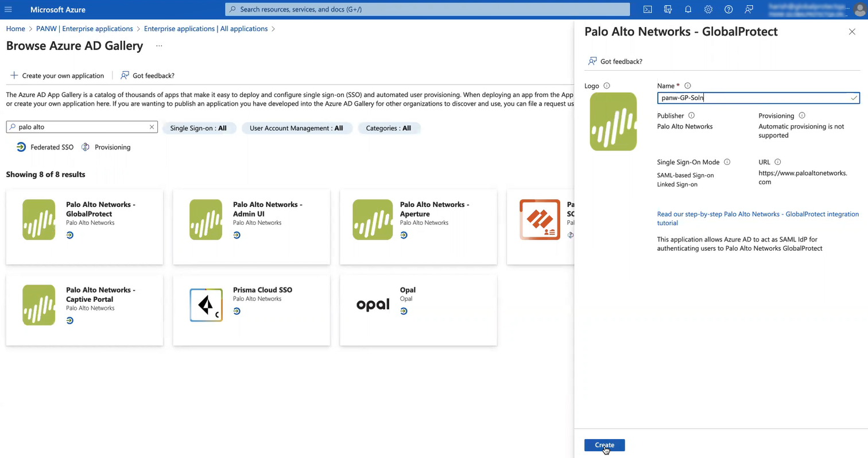This screenshot has height=458, width=868.
Task: Launch Cloud Shell from the top bar
Action: coord(647,9)
